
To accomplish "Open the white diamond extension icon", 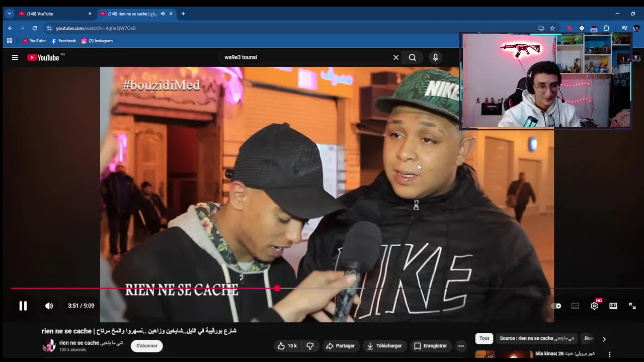I will point(582,28).
